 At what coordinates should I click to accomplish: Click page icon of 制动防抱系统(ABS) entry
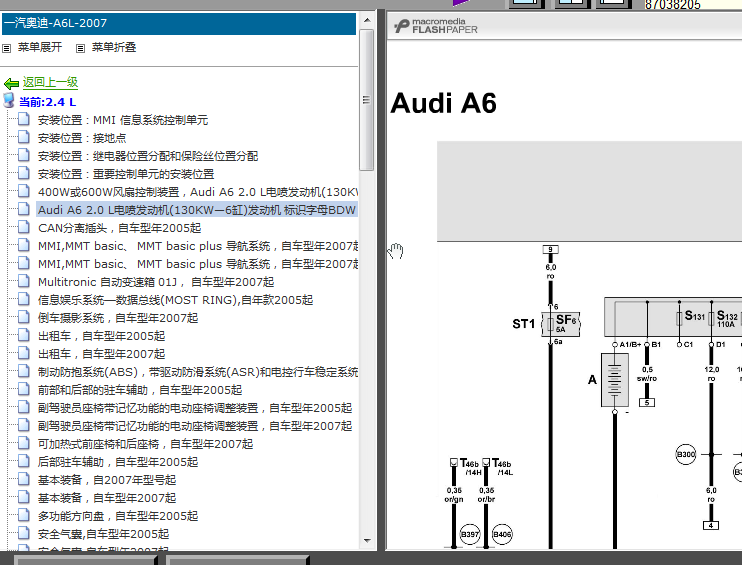[x=24, y=371]
